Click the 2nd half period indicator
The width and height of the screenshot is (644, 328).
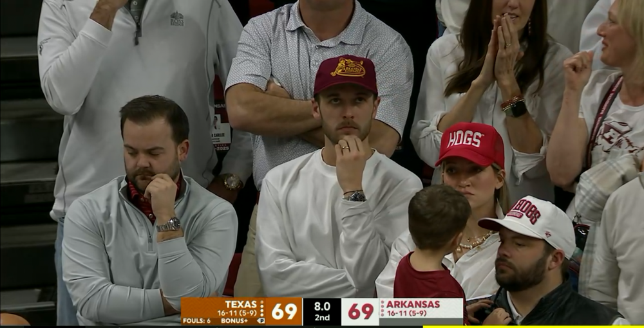322,318
